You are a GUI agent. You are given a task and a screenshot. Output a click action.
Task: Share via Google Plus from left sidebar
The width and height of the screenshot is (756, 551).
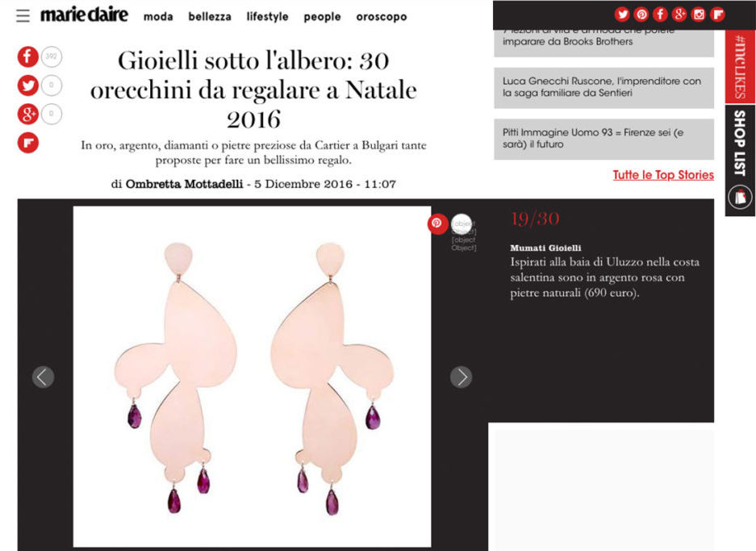(x=28, y=115)
